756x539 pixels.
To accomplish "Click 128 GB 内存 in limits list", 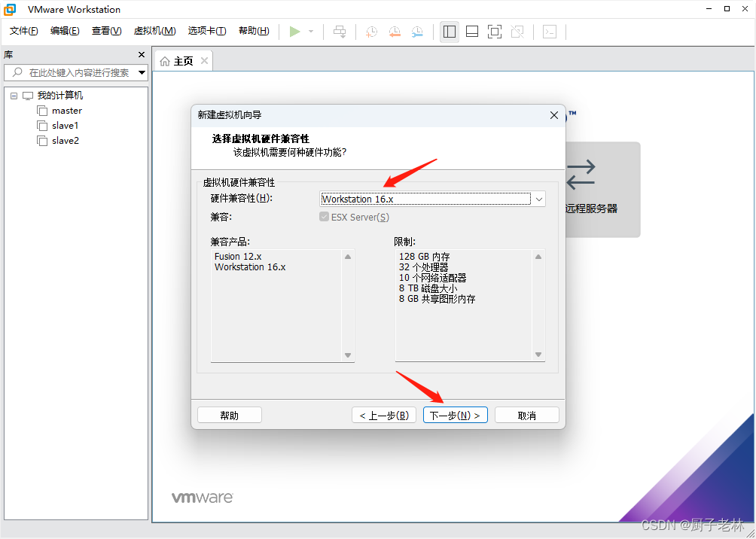I will (x=424, y=257).
